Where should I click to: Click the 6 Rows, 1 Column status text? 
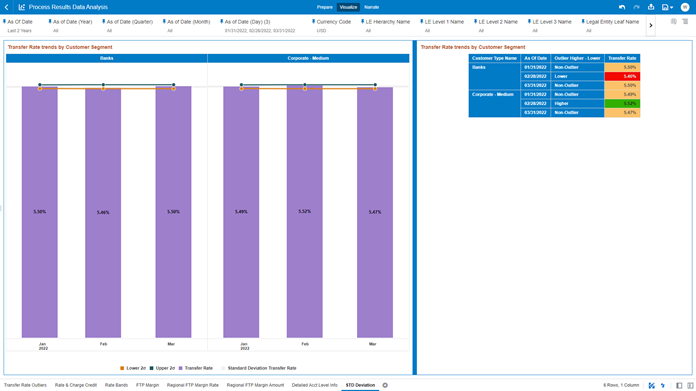(621, 385)
